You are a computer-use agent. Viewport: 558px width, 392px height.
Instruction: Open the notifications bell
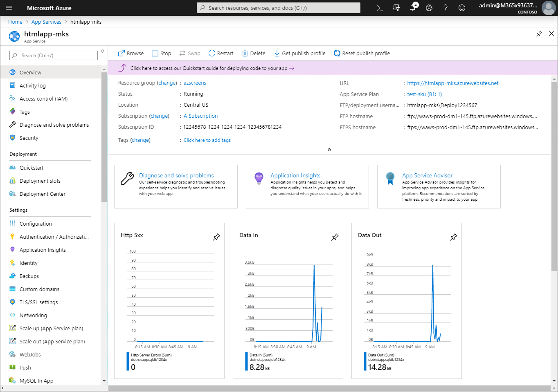coord(413,8)
